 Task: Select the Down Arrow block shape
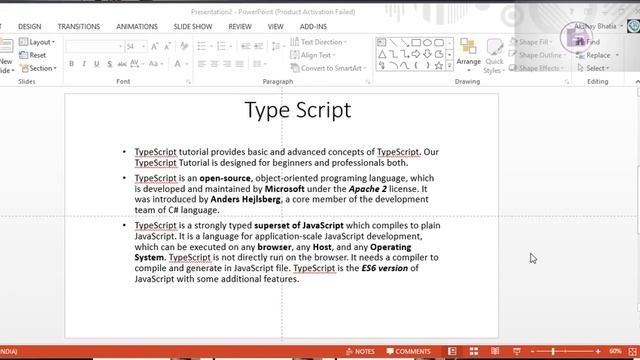coord(427,54)
